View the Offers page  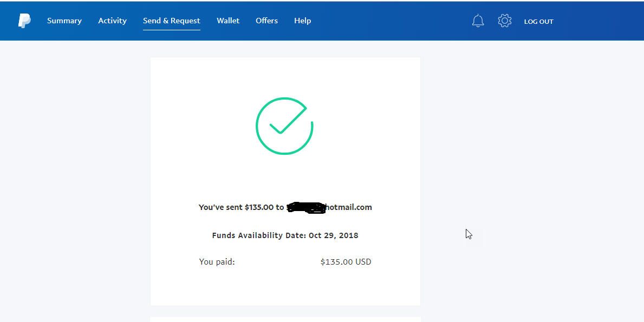266,21
